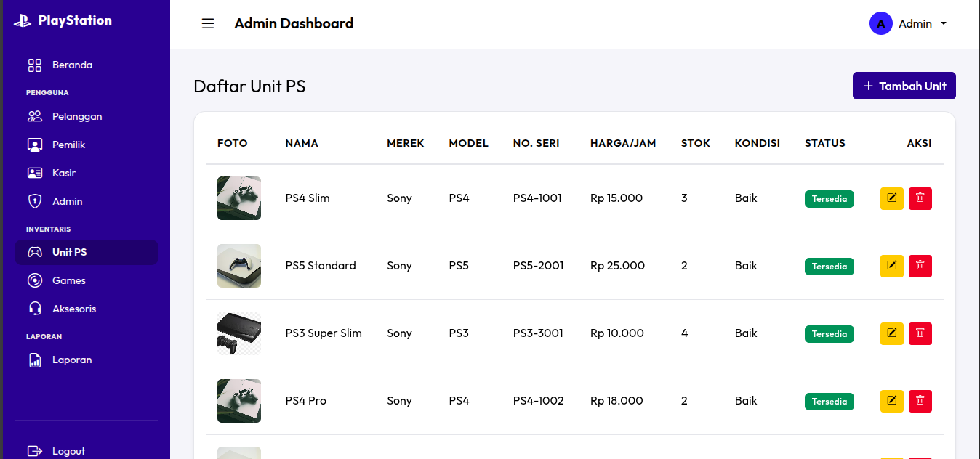Edit the PS4 Pro unit
The width and height of the screenshot is (980, 459).
(892, 401)
